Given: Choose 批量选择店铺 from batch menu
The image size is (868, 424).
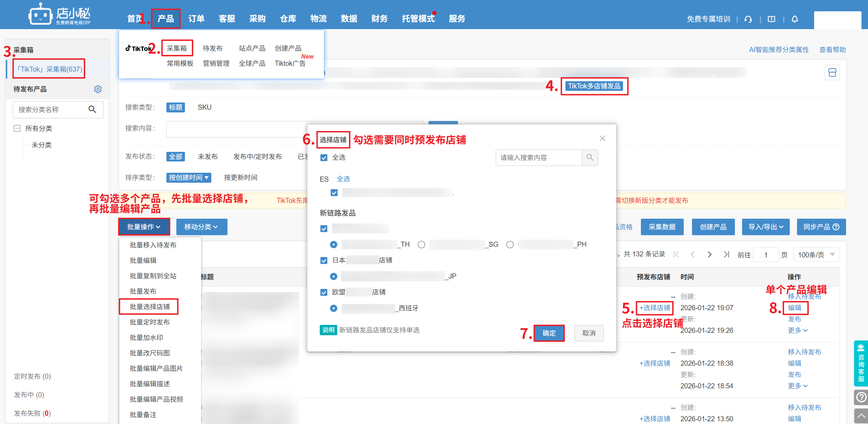Looking at the screenshot, I should tap(150, 307).
